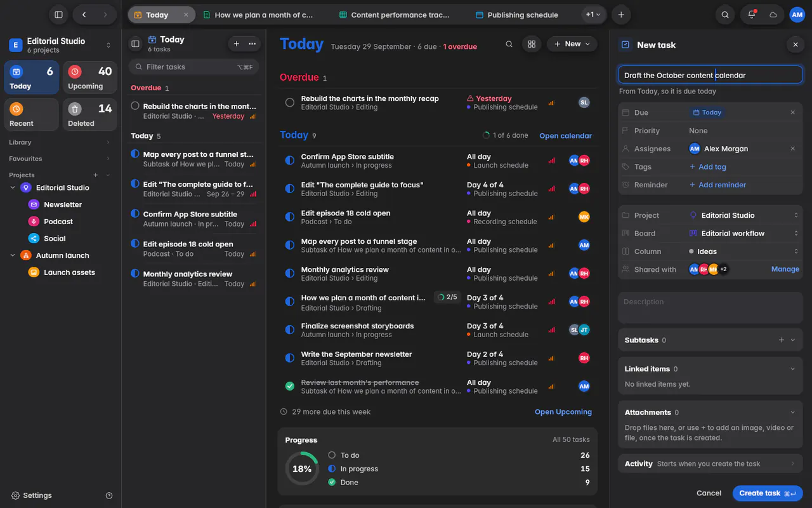Expand the Linked items section
This screenshot has height=508, width=812.
click(792, 369)
